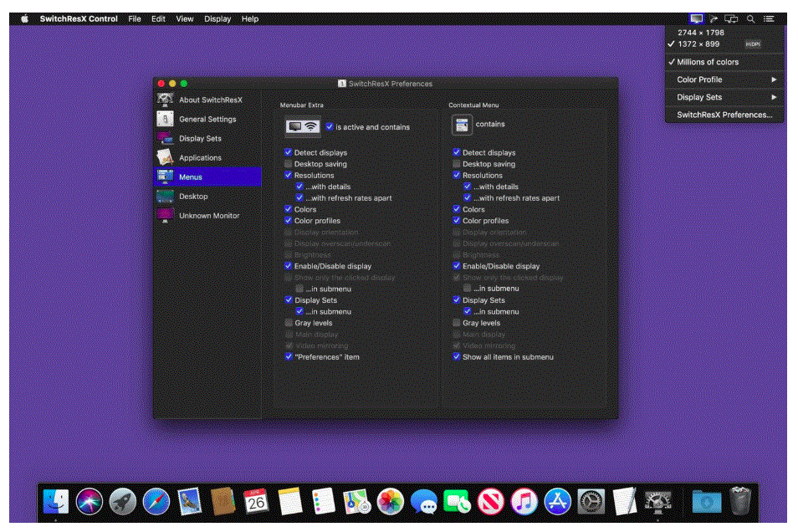Open Mail stamp icon in Dock
Viewport: 798px width, 532px height.
(189, 501)
